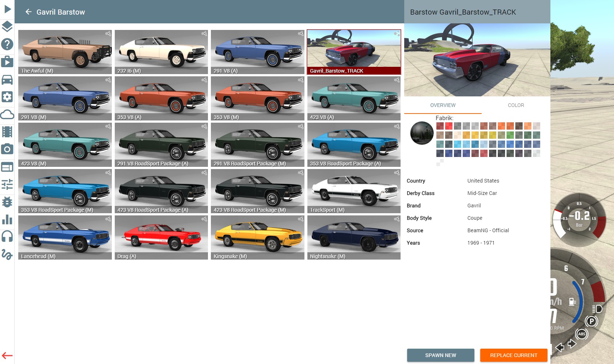Click the 'Gavril' brand value
The image size is (614, 364).
coord(474,206)
